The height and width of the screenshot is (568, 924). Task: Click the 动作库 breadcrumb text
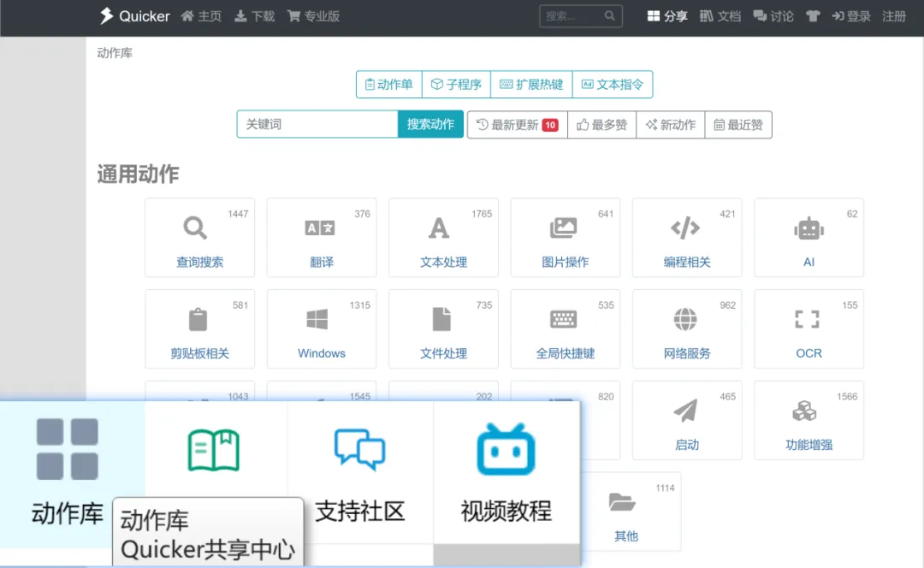point(115,53)
